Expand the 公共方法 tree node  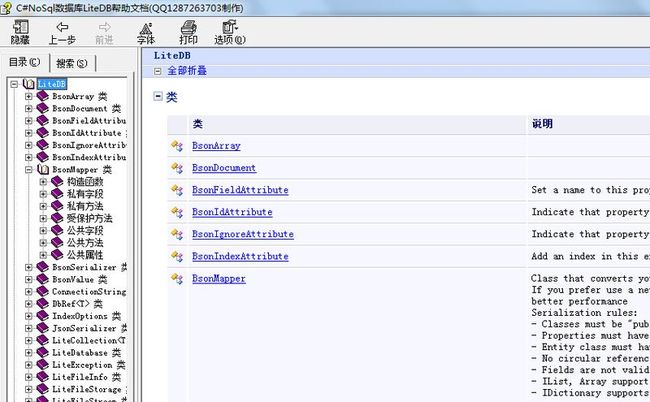43,243
